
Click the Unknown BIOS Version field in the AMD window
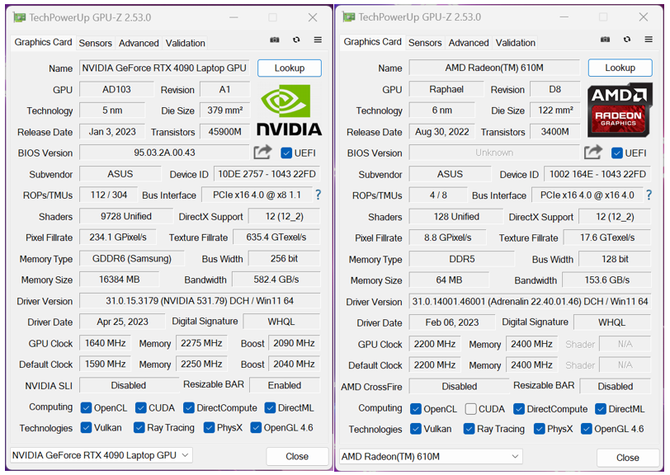[494, 152]
